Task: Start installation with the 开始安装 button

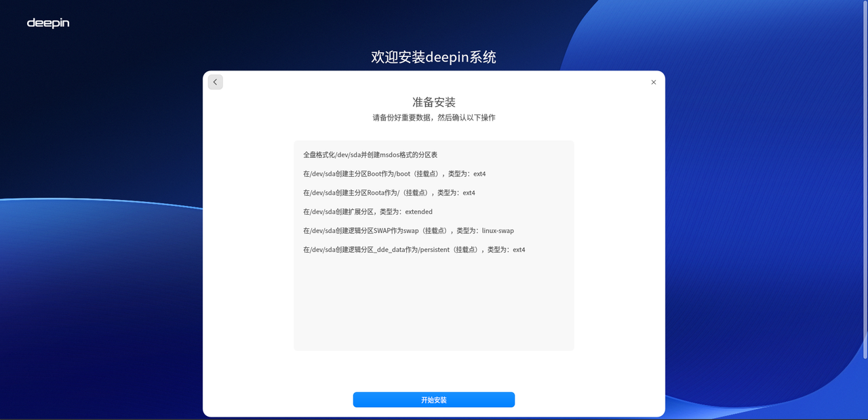Action: coord(434,400)
